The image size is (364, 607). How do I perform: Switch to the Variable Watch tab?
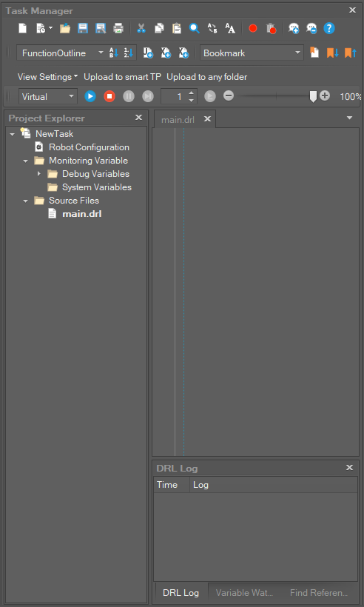click(x=244, y=593)
